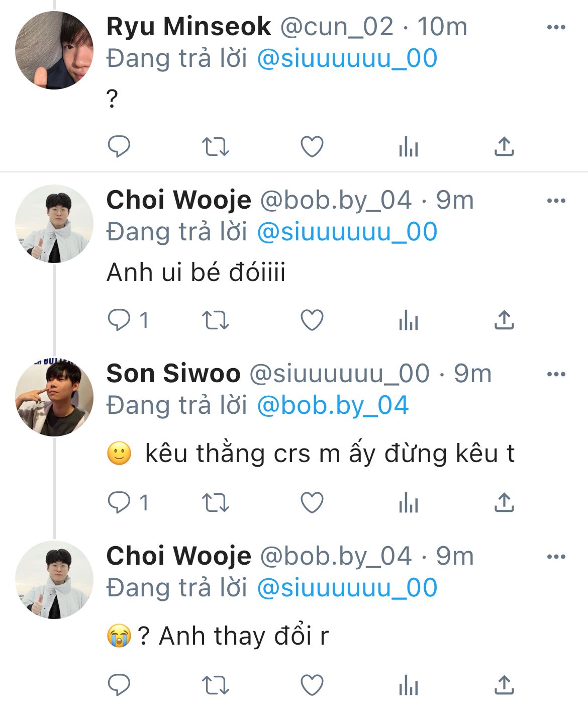Open more options on Son Siwoo's tweet

tap(556, 374)
